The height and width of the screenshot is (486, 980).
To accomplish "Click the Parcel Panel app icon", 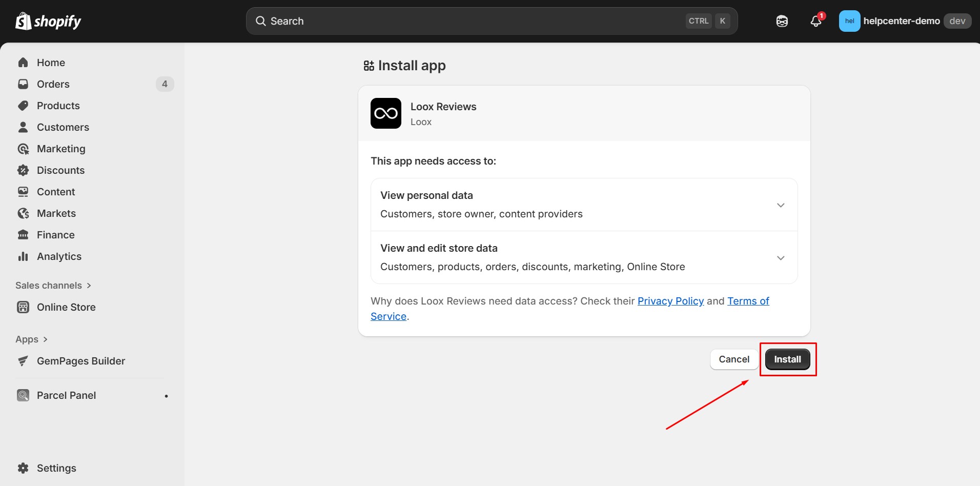I will (23, 395).
